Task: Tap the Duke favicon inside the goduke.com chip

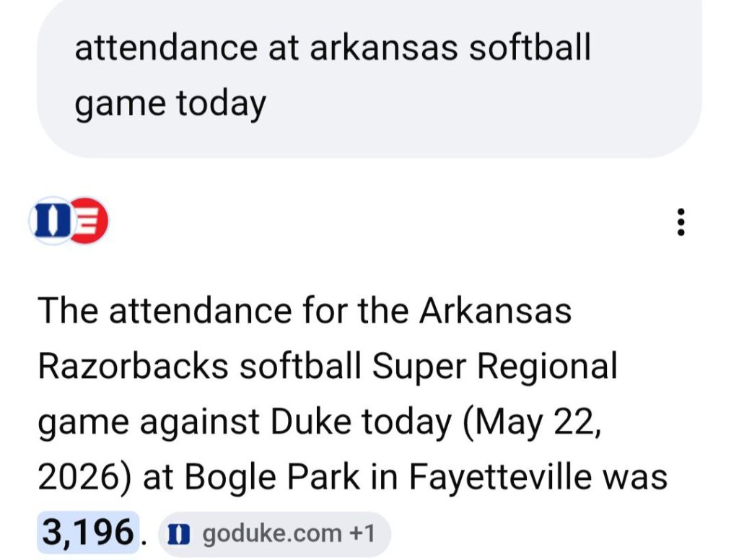Action: point(179,534)
